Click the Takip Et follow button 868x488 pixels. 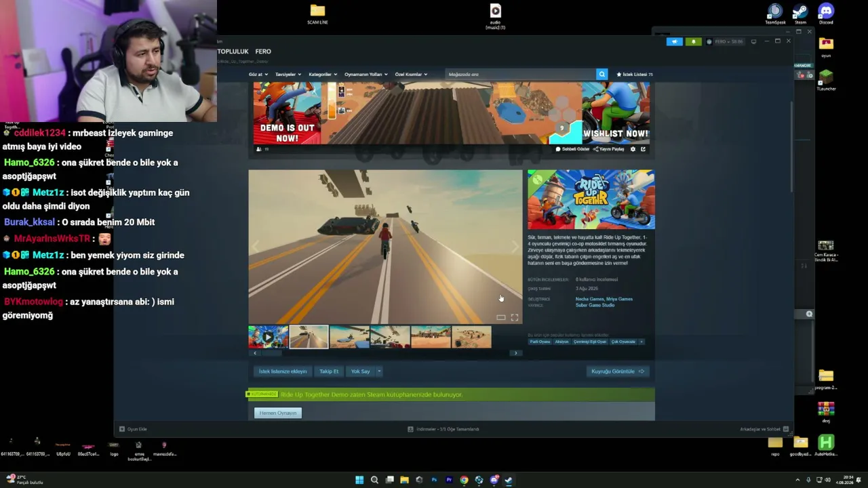pos(329,371)
